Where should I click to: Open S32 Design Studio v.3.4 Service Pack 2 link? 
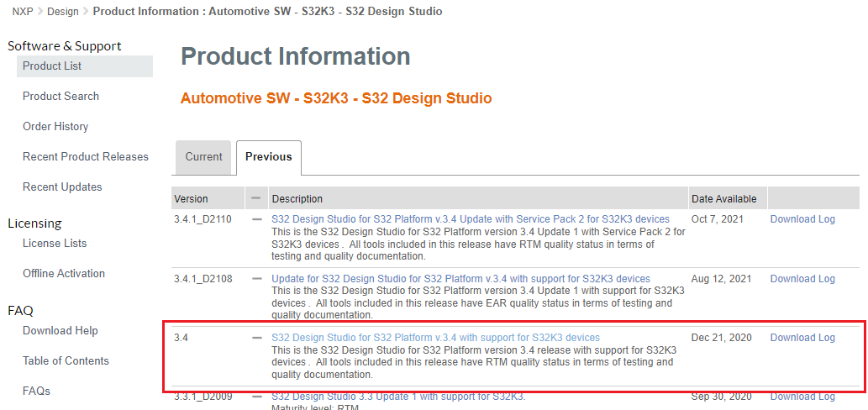pos(471,219)
